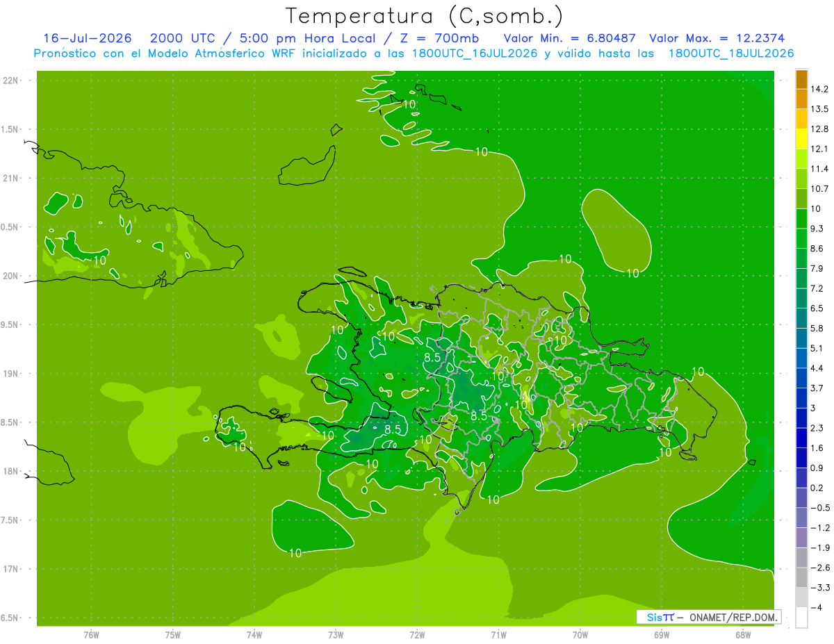834x644 pixels.
Task: Click the 69W longitude axis label
Action: click(662, 634)
